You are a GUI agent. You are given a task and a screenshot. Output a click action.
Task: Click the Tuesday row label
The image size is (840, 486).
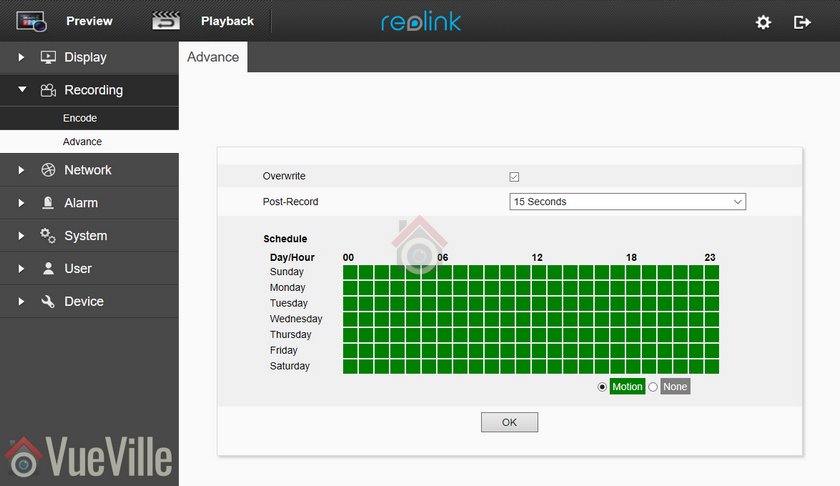pyautogui.click(x=288, y=303)
